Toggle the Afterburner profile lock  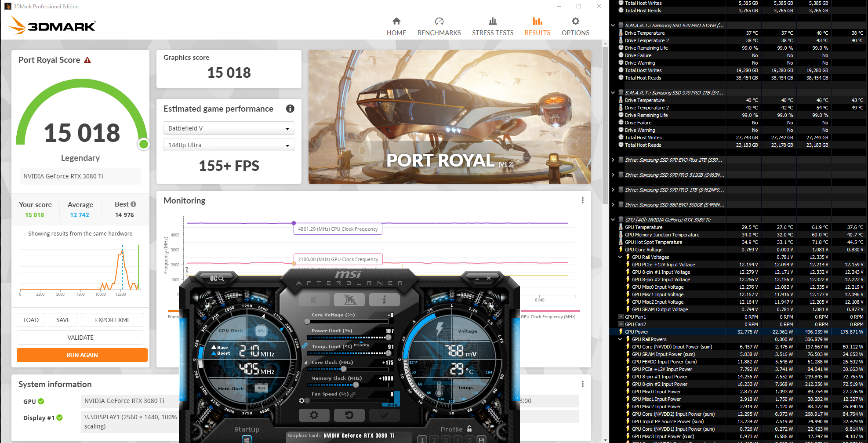(469, 428)
